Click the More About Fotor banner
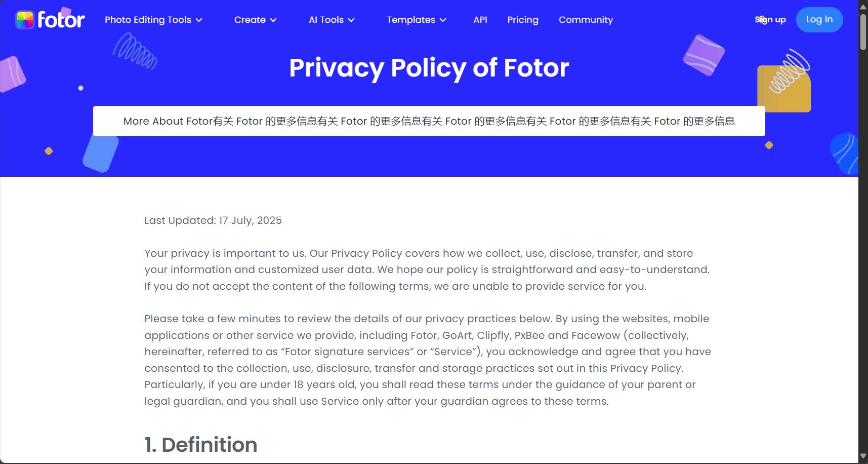The width and height of the screenshot is (868, 464). [429, 121]
